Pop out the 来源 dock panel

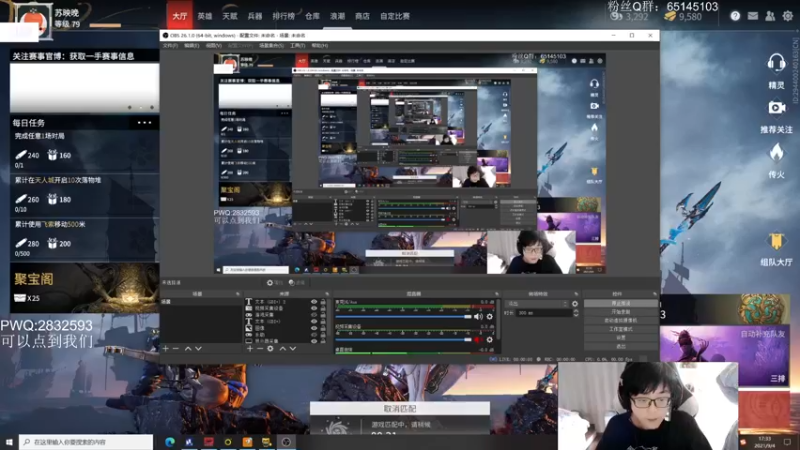click(327, 294)
